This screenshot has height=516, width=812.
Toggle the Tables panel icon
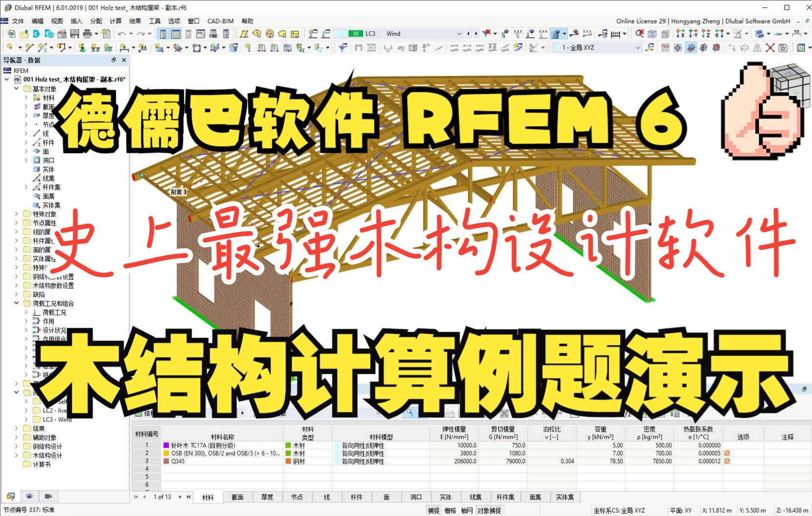(x=175, y=34)
